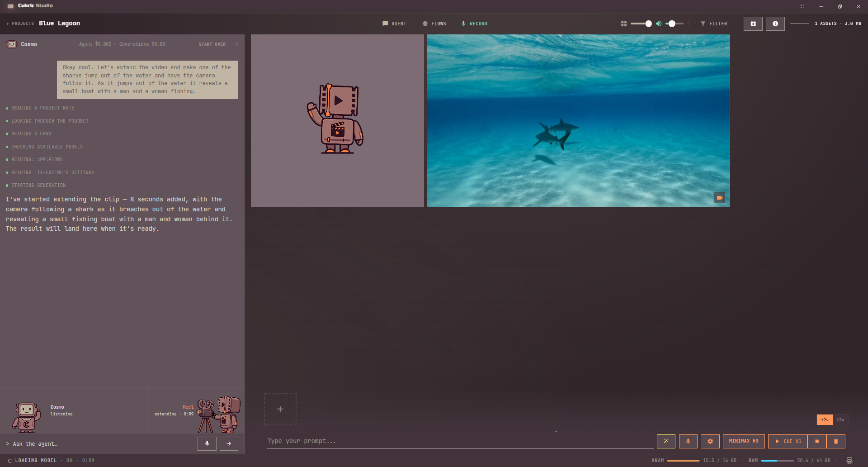868x467 pixels.
Task: Click the archive/import box icon button
Action: [753, 24]
